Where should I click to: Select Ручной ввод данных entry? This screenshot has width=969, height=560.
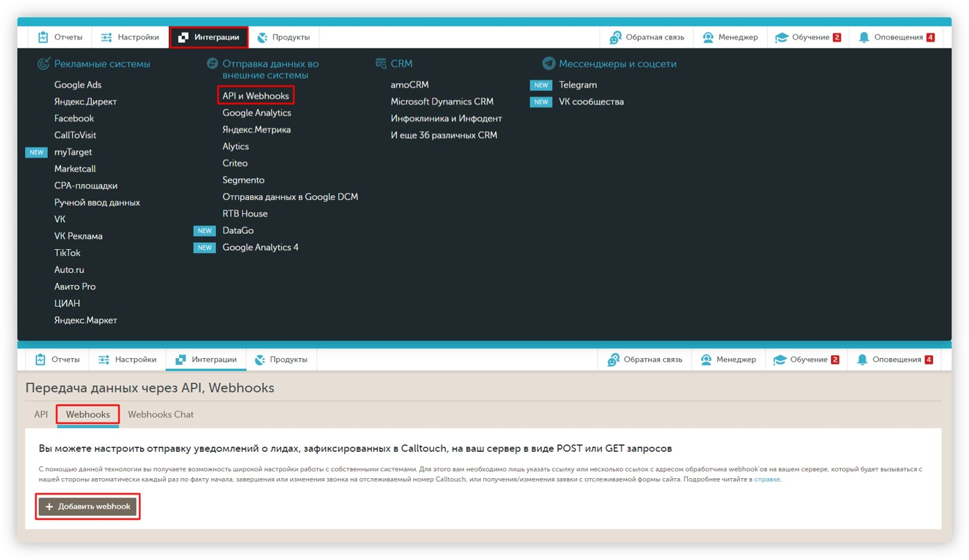point(97,203)
